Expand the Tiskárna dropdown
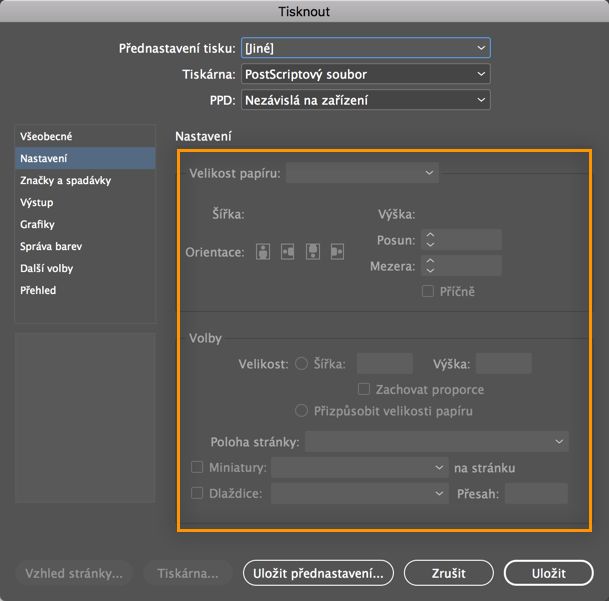 pos(365,74)
